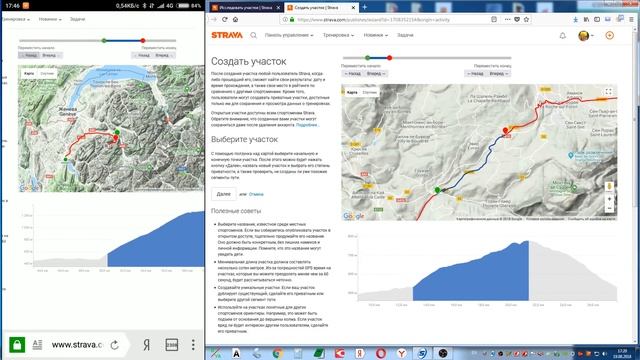Open tabs counter in phone browser
The height and width of the screenshot is (360, 640).
coord(171,345)
